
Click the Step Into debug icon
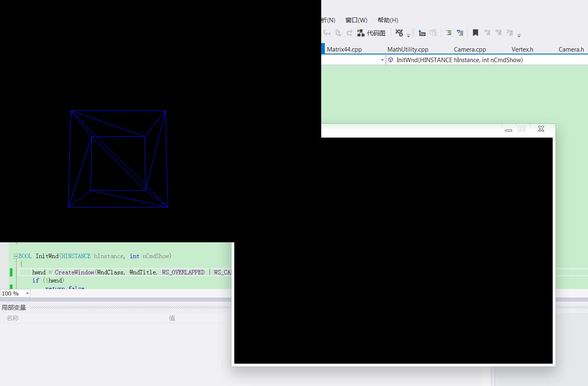tap(327, 33)
